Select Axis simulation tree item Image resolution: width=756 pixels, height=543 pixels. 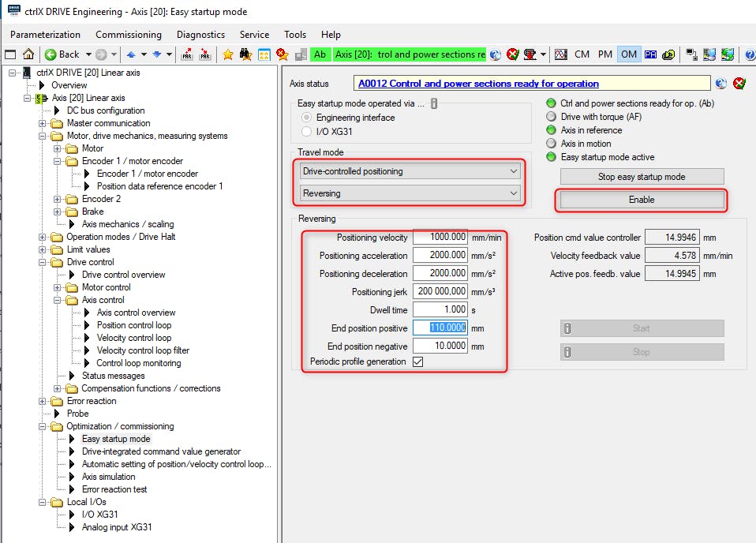point(108,477)
